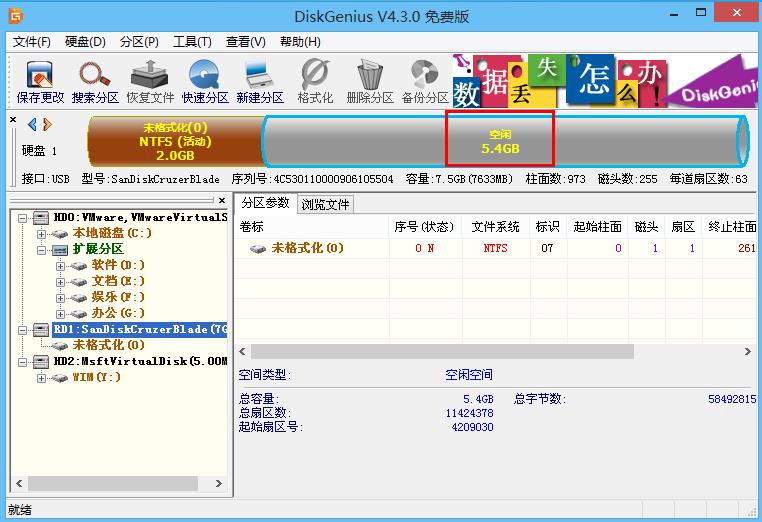The image size is (762, 522).
Task: Expand the 办公 (G:) node
Action: (60, 314)
